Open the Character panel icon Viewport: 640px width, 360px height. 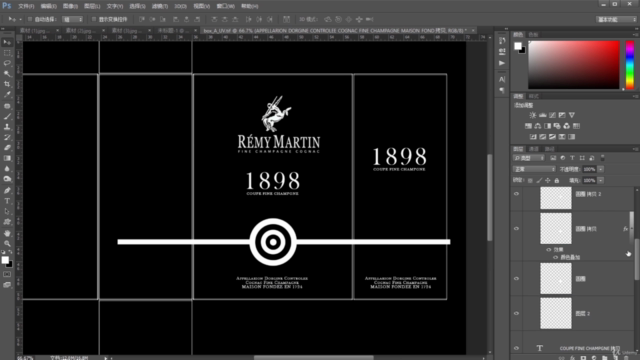(502, 79)
